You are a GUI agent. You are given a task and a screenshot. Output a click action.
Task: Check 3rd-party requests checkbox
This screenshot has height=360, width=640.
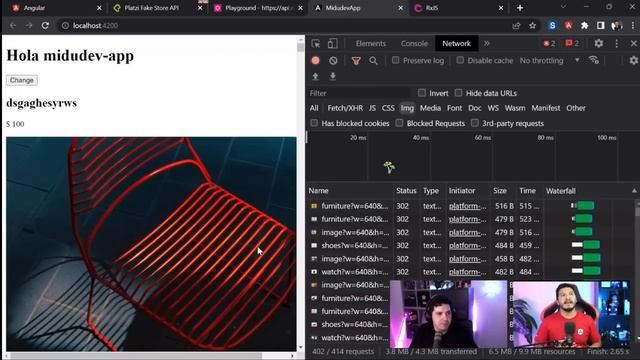coord(474,123)
